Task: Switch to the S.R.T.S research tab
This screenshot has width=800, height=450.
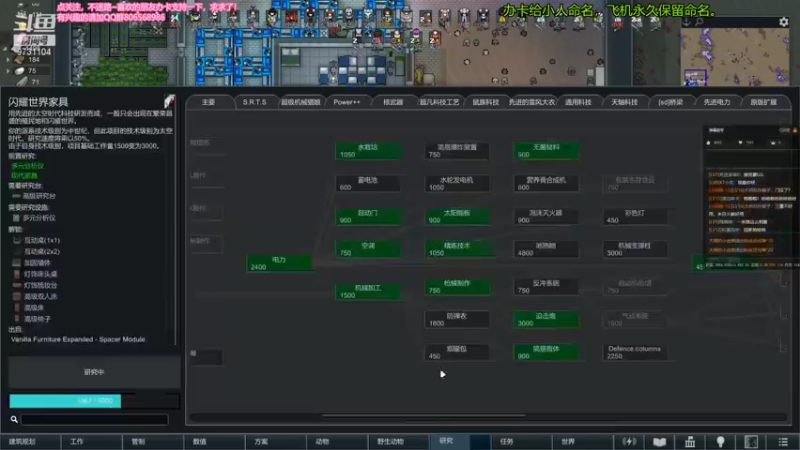Action: coord(255,102)
